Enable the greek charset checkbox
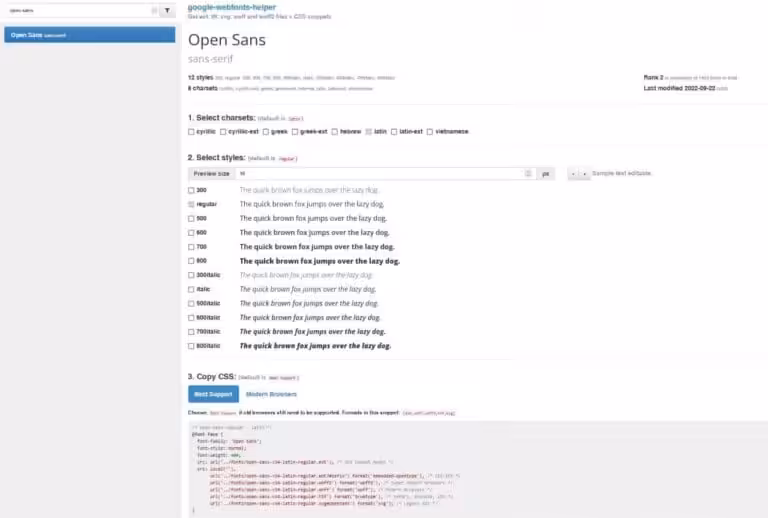 click(265, 132)
